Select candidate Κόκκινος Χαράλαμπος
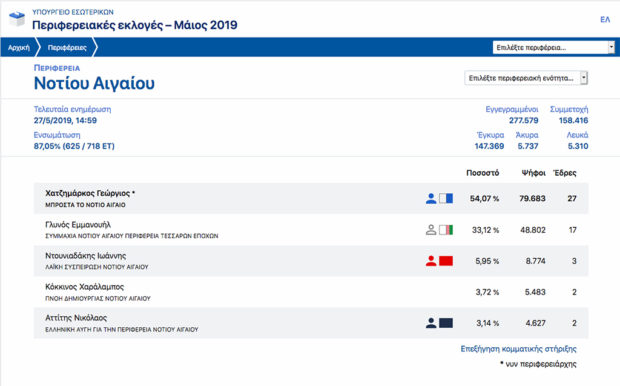The image size is (620, 386). tap(311, 292)
